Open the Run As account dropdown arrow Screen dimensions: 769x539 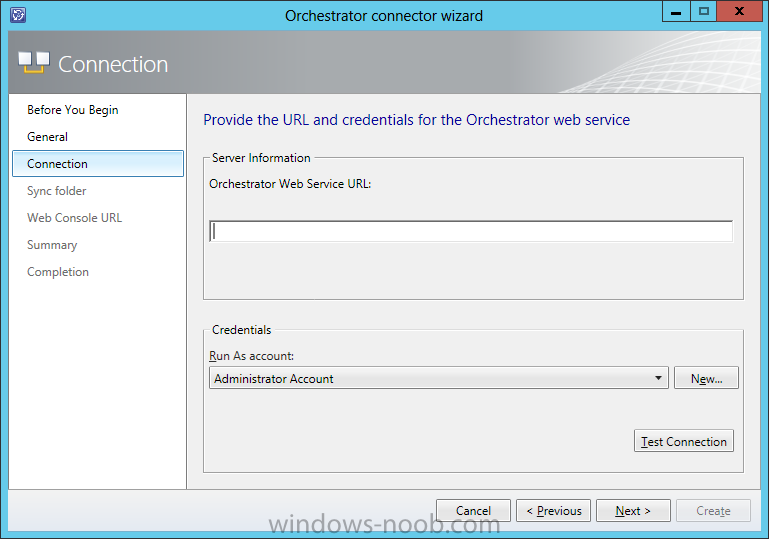pyautogui.click(x=658, y=378)
